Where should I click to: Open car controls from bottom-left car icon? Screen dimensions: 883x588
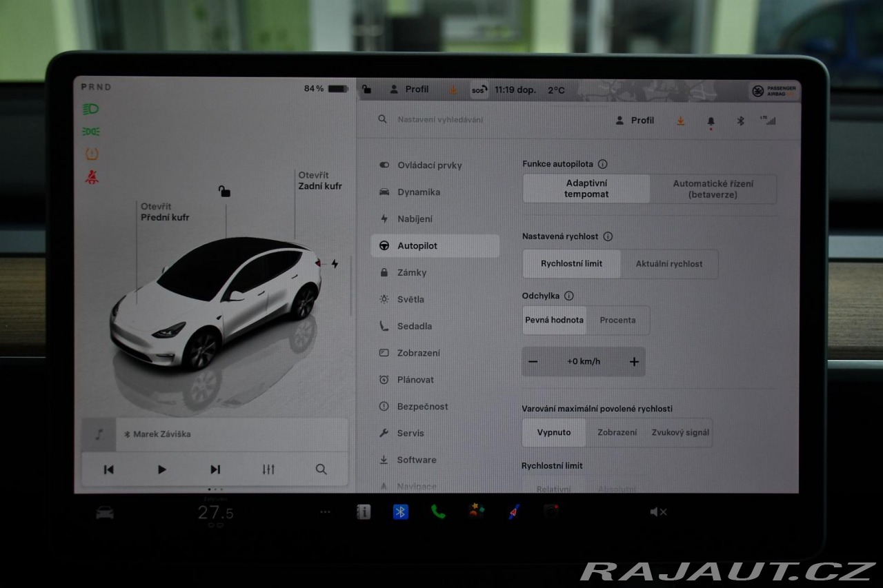105,512
